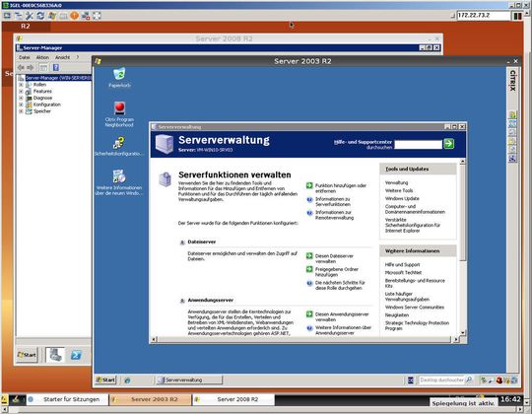
Task: Expand the Speicher tree node
Action: point(21,111)
